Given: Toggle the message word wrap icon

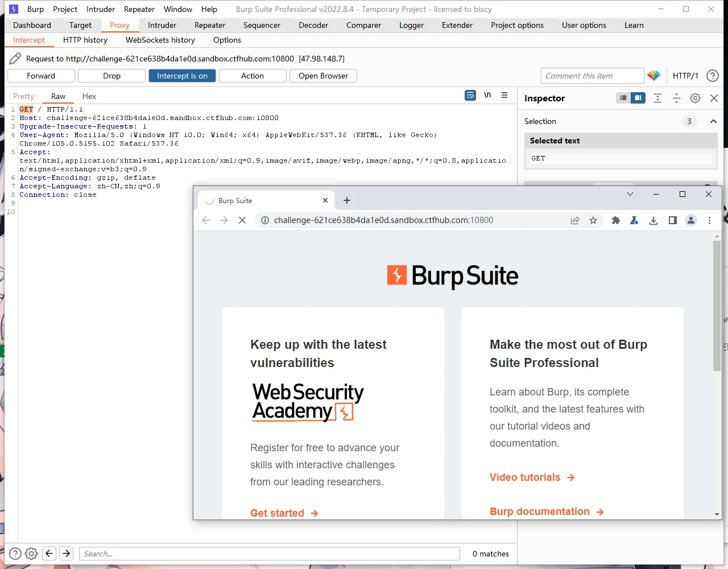Looking at the screenshot, I should (470, 96).
